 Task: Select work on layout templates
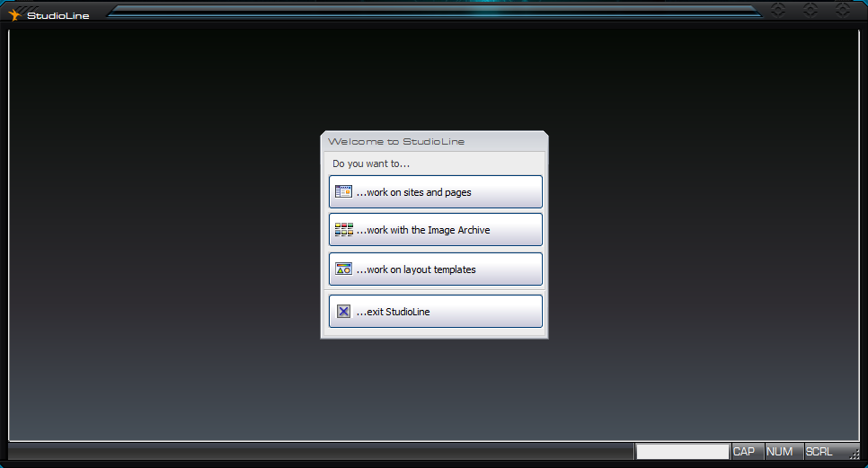click(x=436, y=269)
